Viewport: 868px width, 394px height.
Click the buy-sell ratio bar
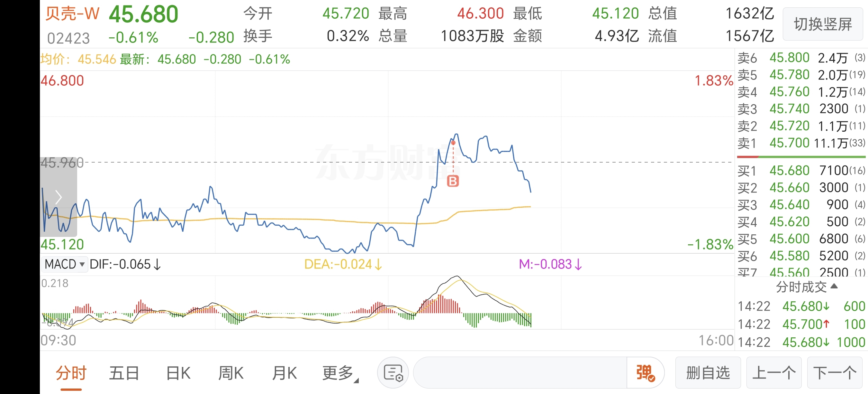[x=801, y=157]
